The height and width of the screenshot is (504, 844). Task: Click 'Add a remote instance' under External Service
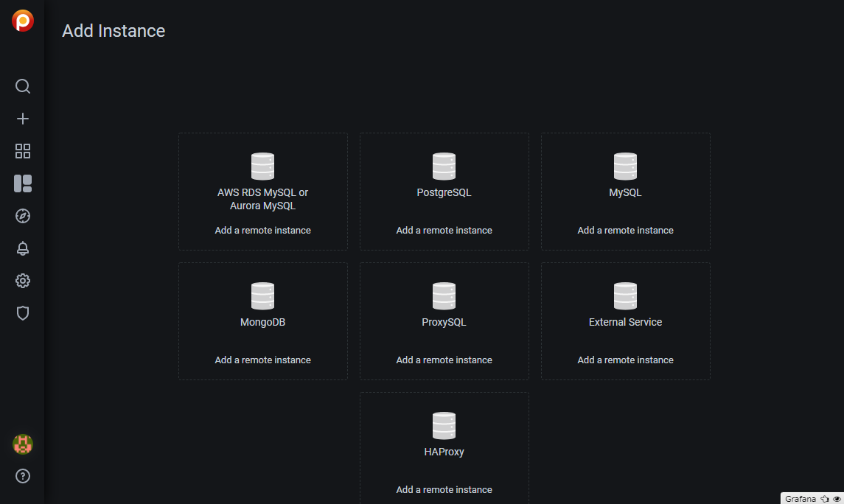click(626, 360)
